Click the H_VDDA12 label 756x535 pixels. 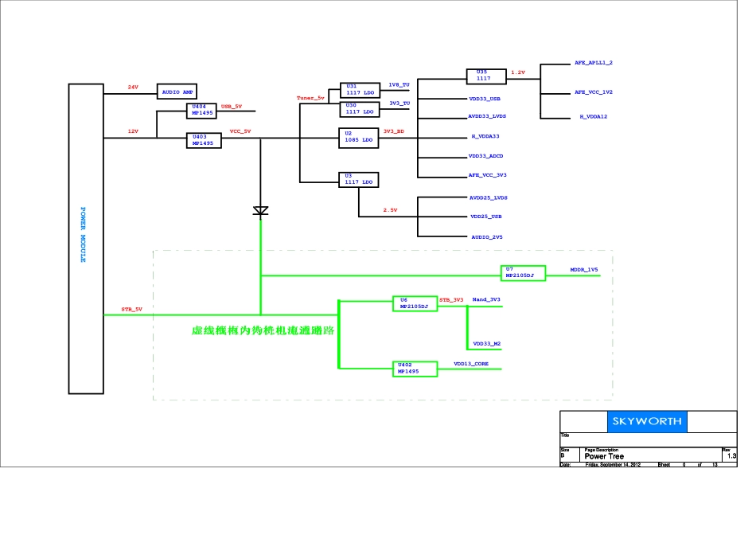point(594,117)
